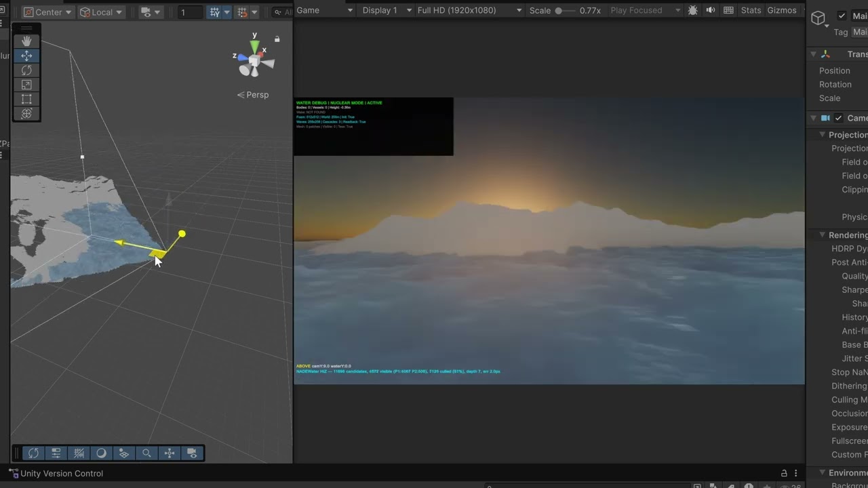Toggle the grid hash icon in overlay toolbar
868x488 pixels.
[79, 453]
